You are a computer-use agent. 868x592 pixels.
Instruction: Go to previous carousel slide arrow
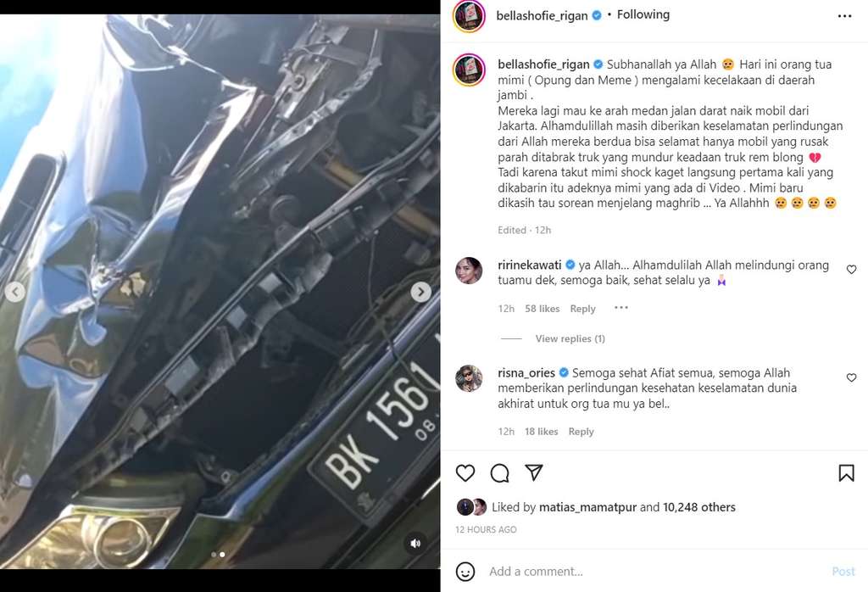click(15, 292)
